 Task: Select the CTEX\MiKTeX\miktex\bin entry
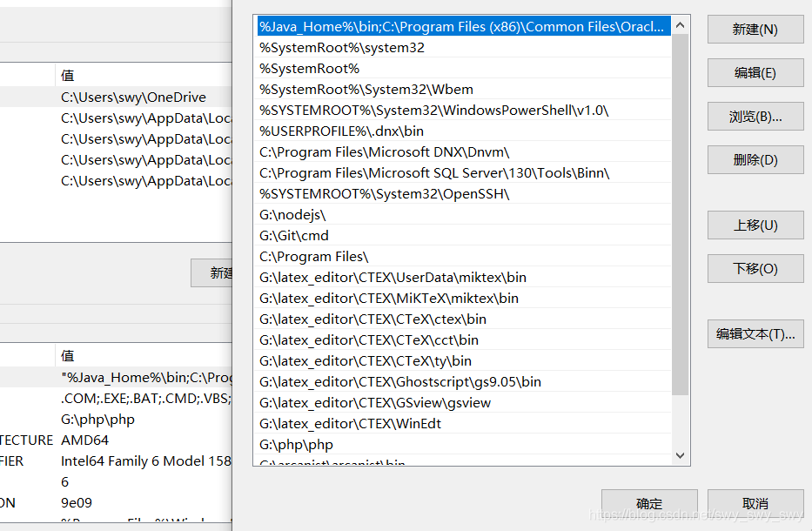464,299
